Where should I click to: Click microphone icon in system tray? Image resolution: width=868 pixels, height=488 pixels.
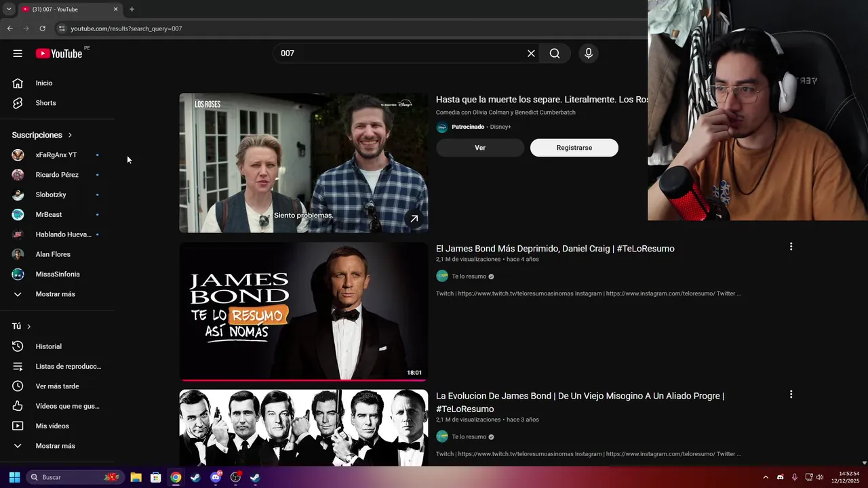point(794,477)
